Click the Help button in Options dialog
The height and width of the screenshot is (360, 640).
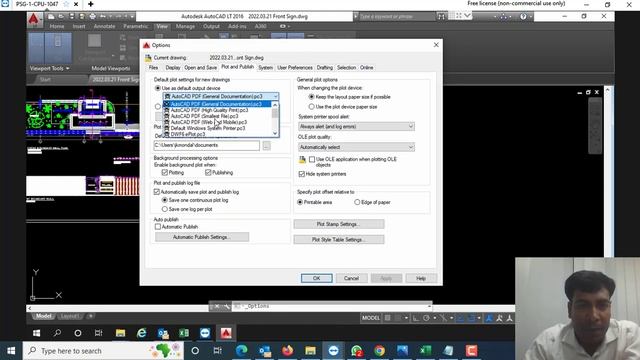(x=421, y=278)
